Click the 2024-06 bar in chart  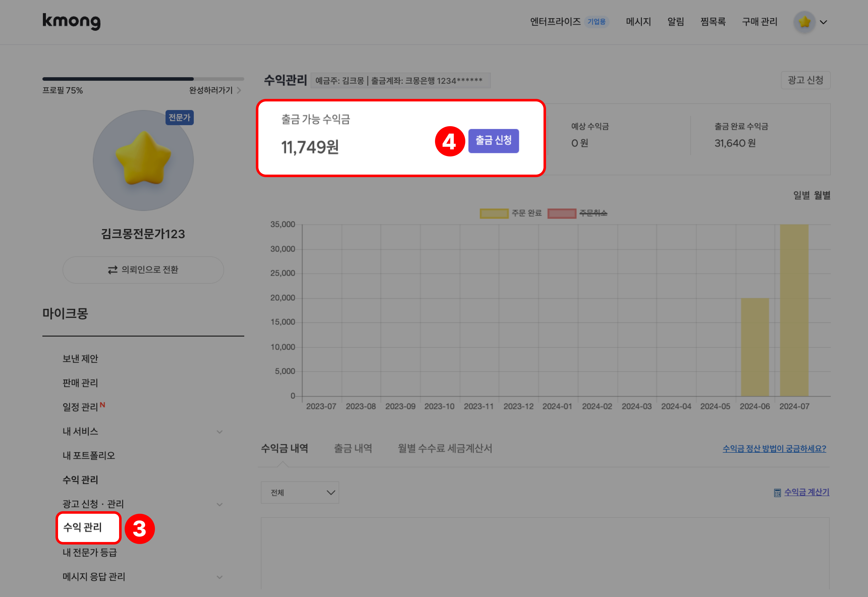pos(755,347)
